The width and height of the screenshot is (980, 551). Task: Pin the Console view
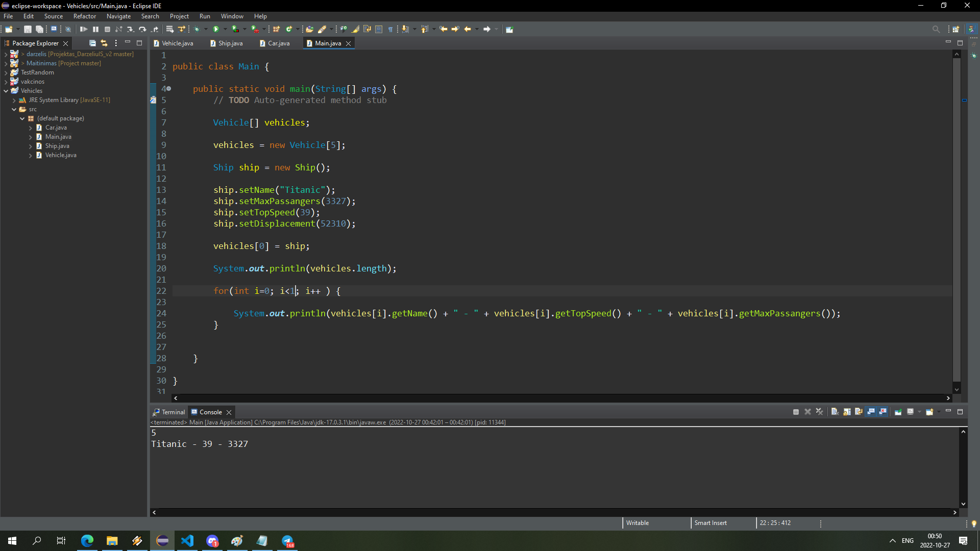pos(898,412)
